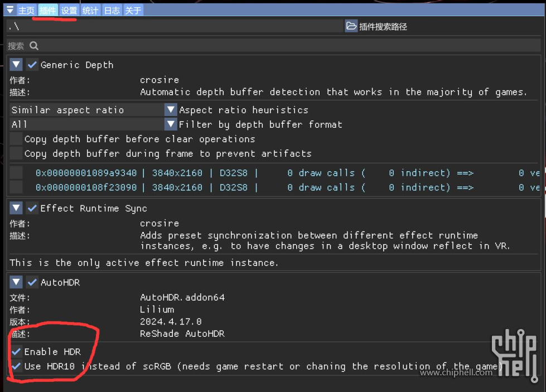
Task: Click the version value 2024.4.17.0
Action: tap(171, 321)
